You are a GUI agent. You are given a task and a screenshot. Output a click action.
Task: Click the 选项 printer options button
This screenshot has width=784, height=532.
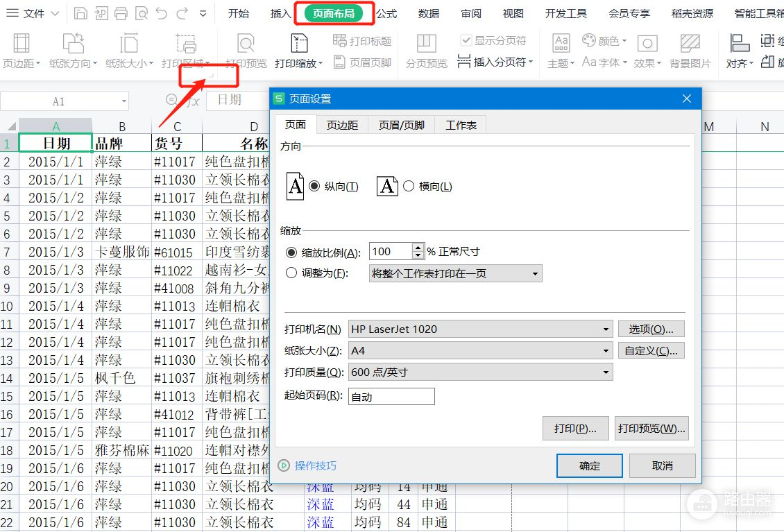click(651, 329)
